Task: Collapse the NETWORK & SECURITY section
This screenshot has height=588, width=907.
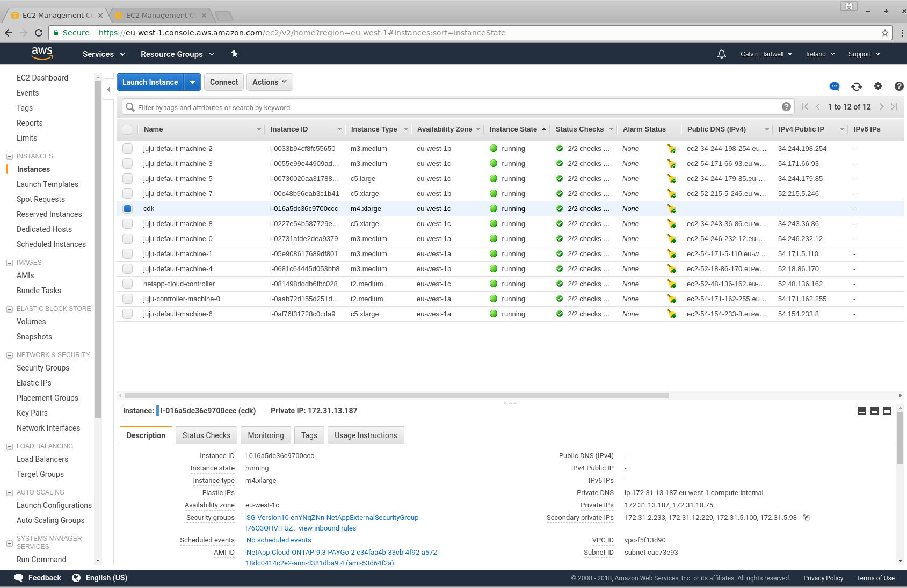Action: point(10,355)
